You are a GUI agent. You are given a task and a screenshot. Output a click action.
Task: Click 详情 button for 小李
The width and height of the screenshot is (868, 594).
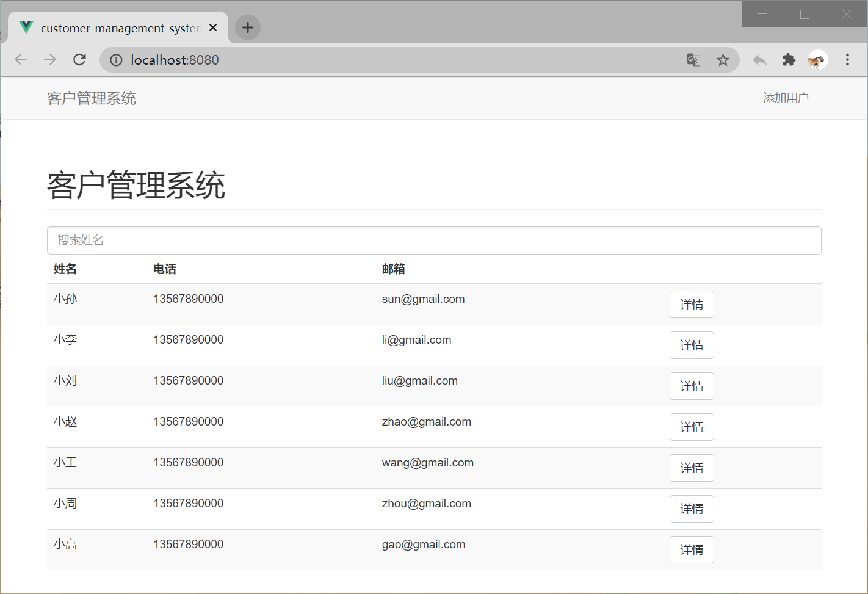click(x=692, y=345)
